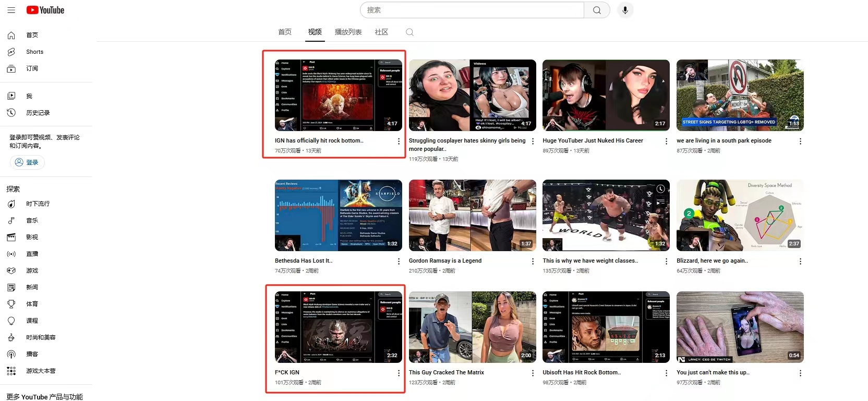This screenshot has width=868, height=401.
Task: Open options for weight classes video
Action: 666,262
